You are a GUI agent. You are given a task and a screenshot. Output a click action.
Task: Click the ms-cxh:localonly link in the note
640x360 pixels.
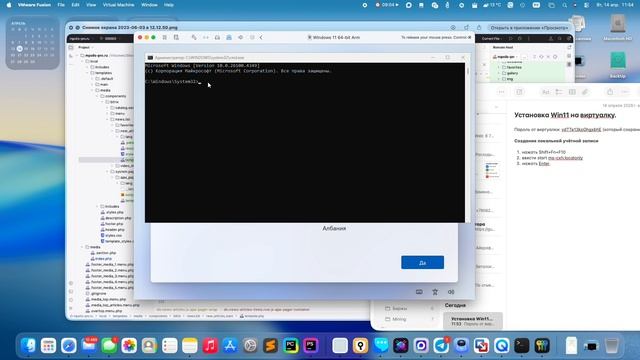point(565,158)
